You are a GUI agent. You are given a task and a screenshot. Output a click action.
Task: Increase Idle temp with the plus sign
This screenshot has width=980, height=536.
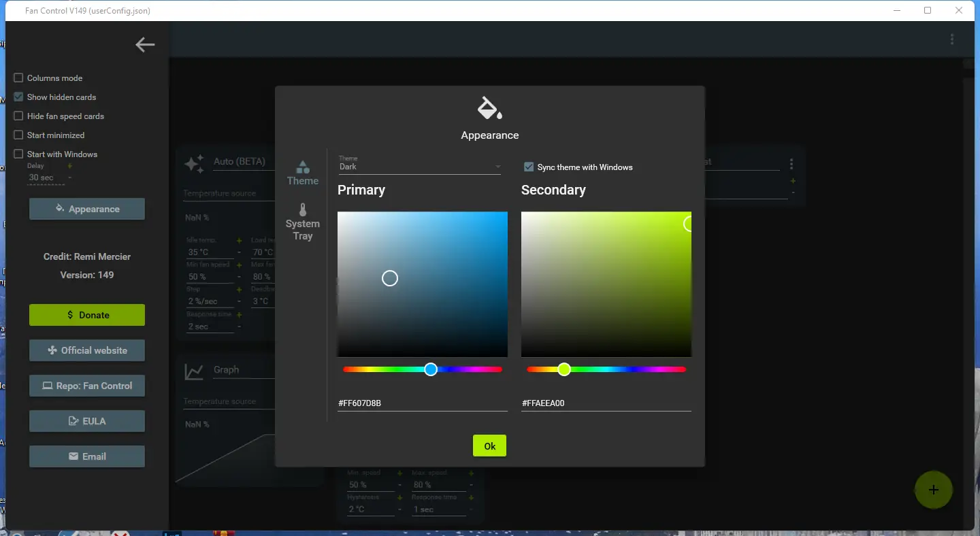pos(239,241)
